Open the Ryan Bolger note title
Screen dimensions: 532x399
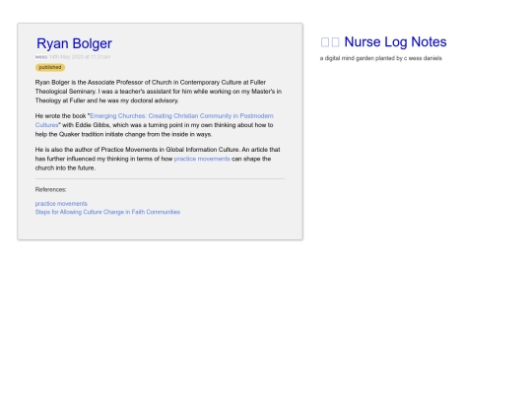[74, 43]
